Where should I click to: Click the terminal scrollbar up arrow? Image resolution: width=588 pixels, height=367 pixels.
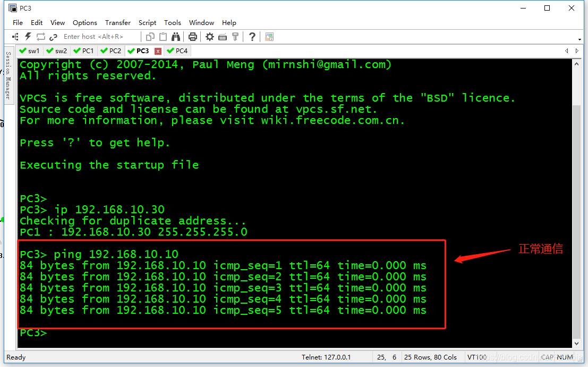tap(577, 64)
